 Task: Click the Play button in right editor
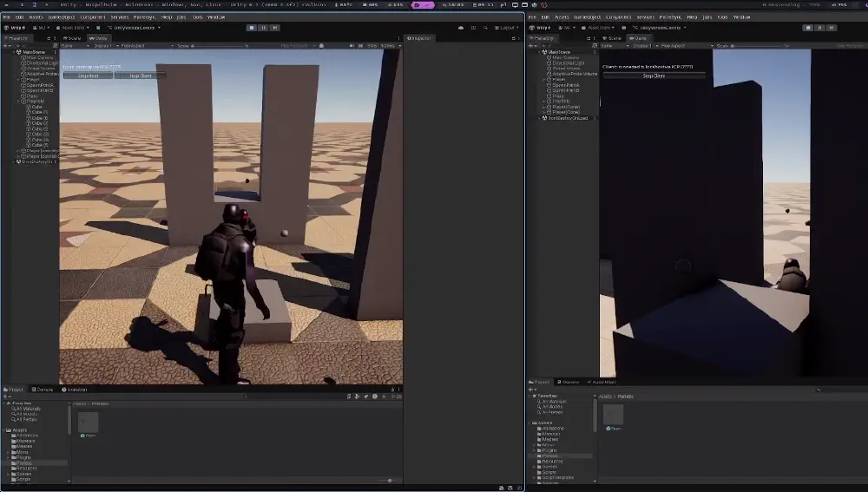(808, 28)
